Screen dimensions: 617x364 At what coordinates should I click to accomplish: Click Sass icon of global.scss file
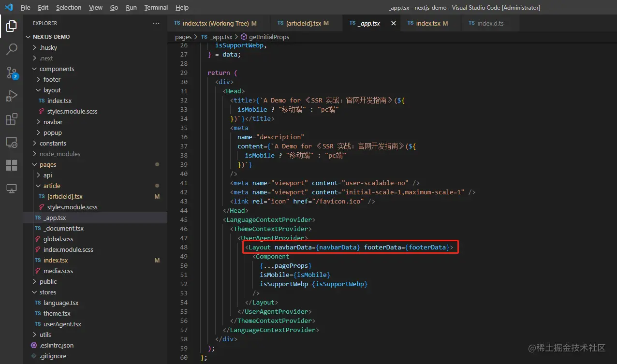(38, 239)
